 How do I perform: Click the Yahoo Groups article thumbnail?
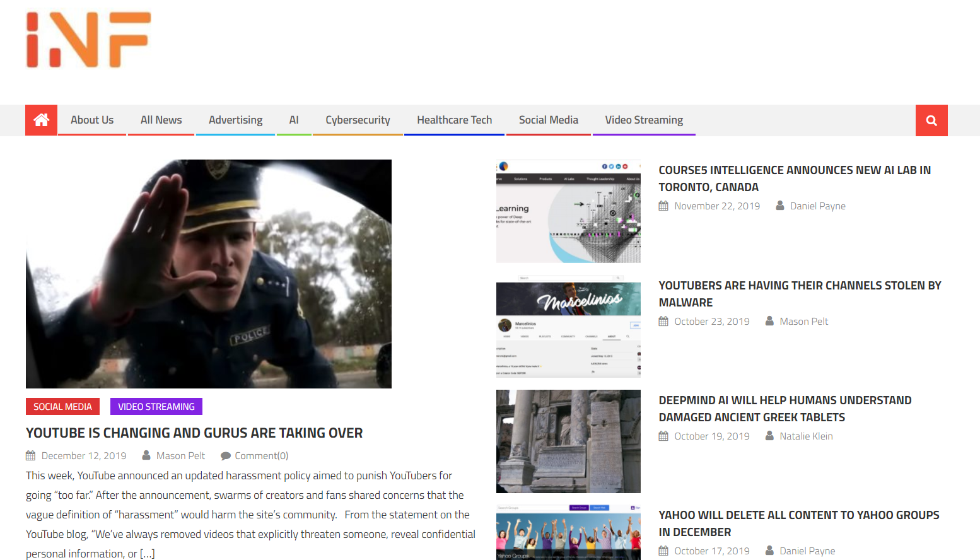(x=568, y=532)
